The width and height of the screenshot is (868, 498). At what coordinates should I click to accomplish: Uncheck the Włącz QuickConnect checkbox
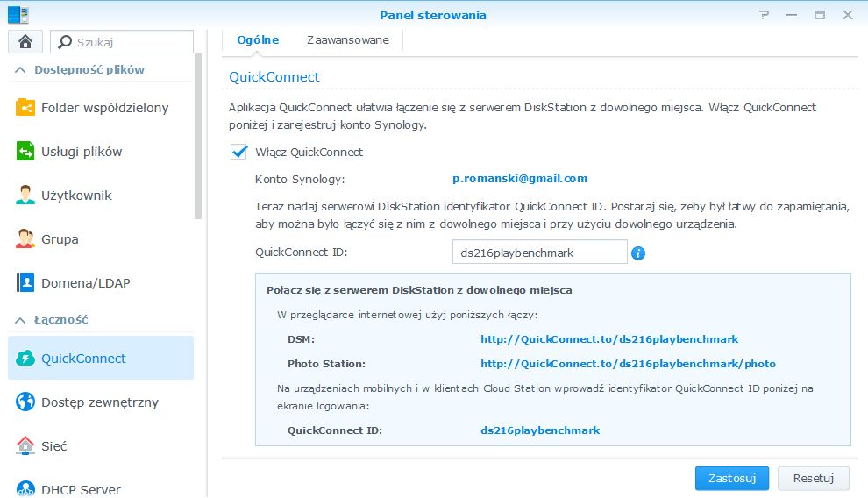tap(239, 152)
